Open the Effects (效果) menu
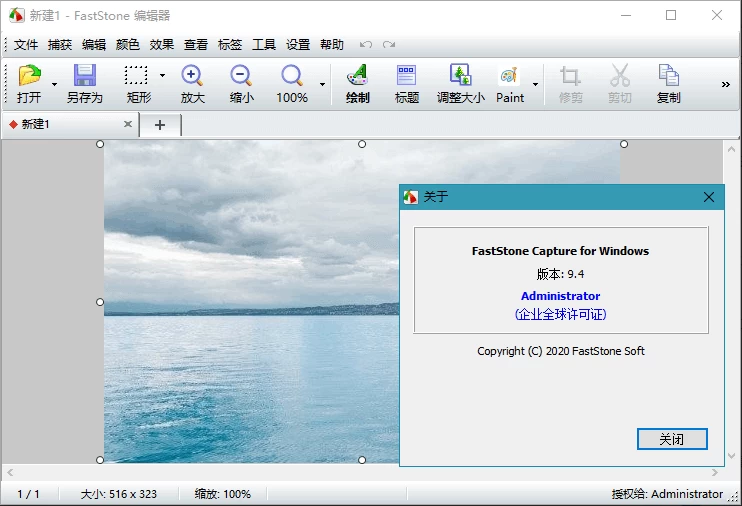Viewport: 742px width, 506px height. (x=162, y=45)
